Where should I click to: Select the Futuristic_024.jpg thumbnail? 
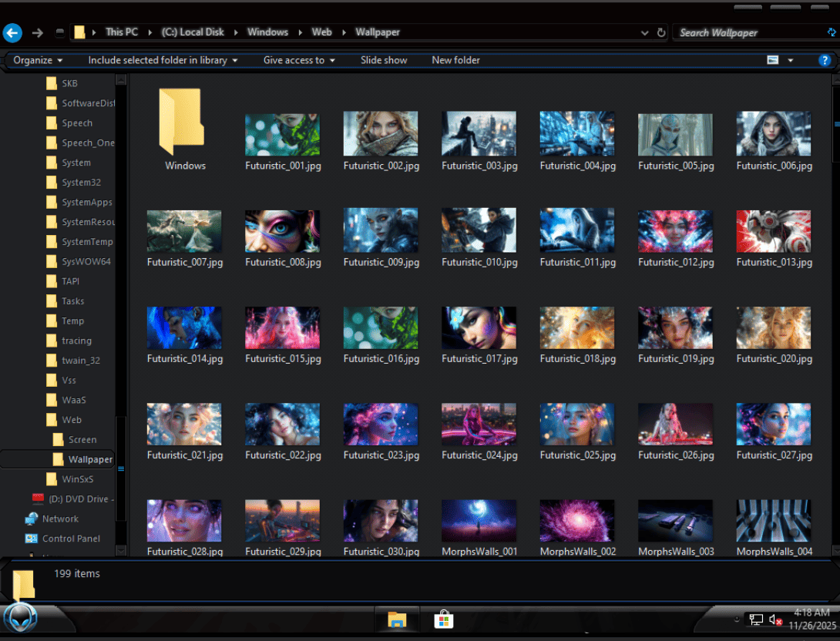click(x=479, y=424)
